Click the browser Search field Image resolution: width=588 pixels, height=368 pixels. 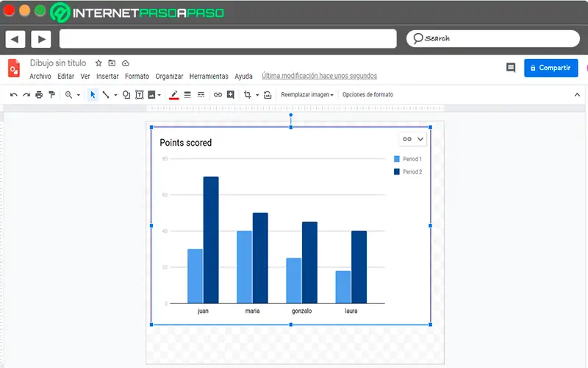pos(492,39)
